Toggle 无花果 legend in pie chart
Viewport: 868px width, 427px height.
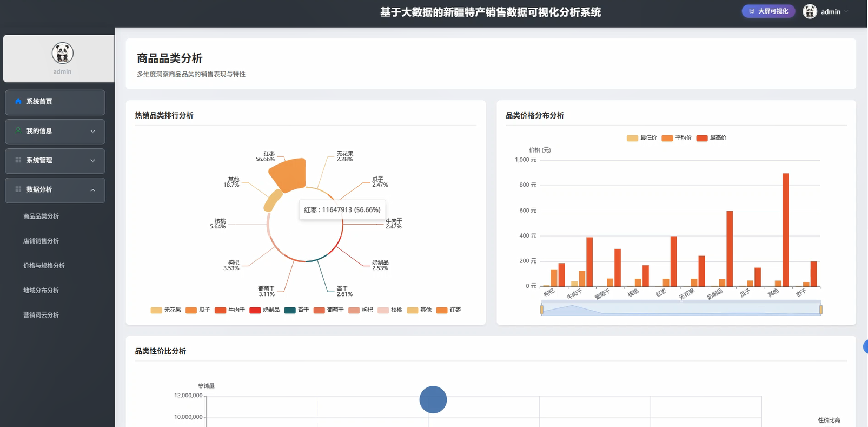point(166,310)
